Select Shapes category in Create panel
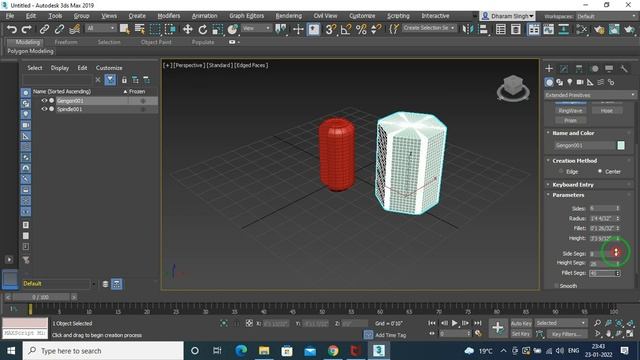 pyautogui.click(x=560, y=82)
